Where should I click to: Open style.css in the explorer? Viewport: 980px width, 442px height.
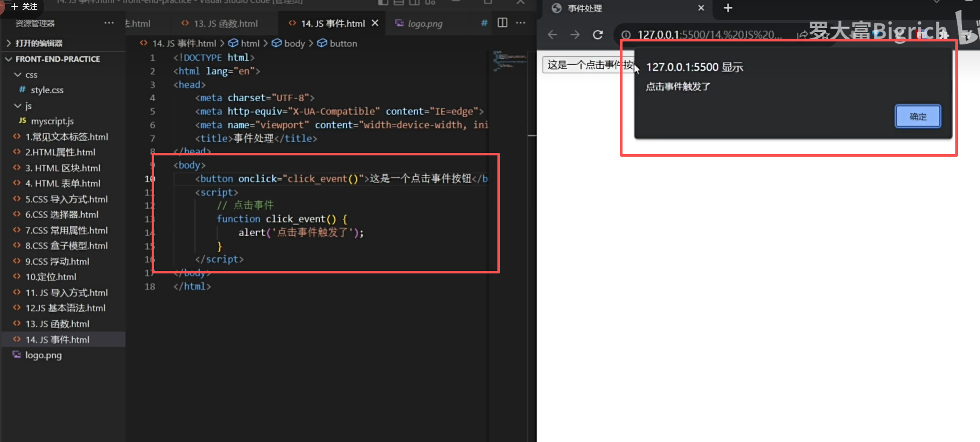pos(47,90)
